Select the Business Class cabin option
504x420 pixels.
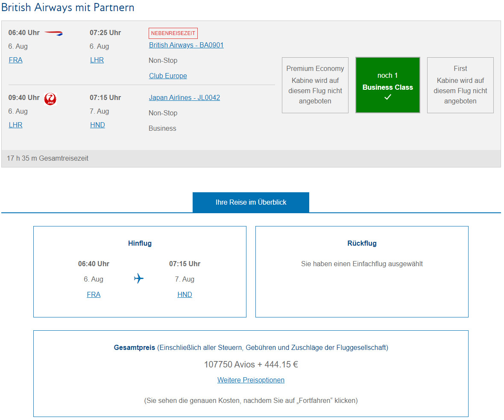[388, 85]
